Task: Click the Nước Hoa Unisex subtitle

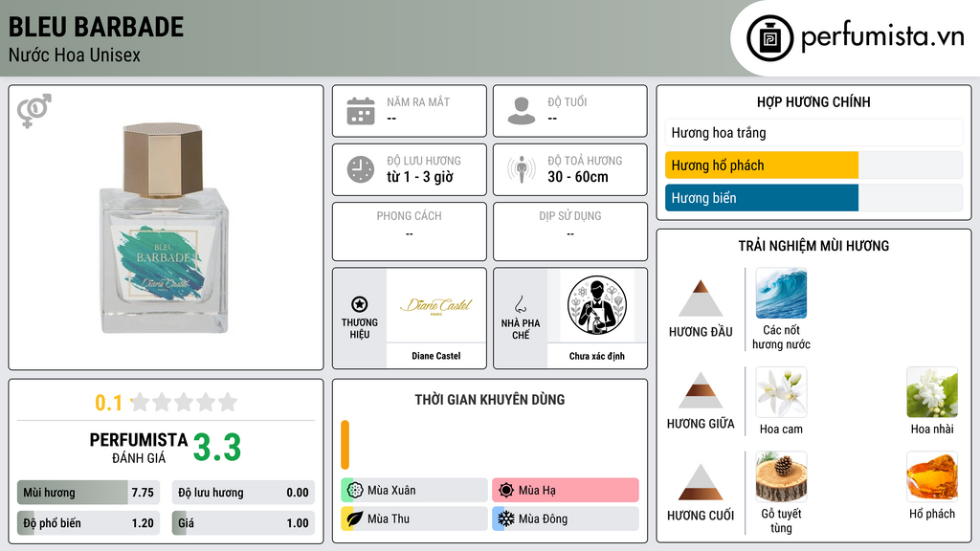Action: tap(75, 55)
